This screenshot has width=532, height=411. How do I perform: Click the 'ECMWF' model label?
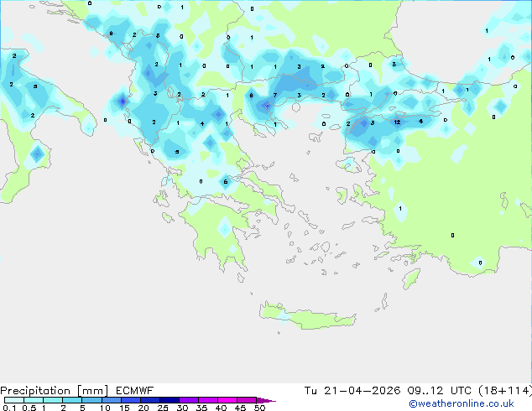click(135, 391)
